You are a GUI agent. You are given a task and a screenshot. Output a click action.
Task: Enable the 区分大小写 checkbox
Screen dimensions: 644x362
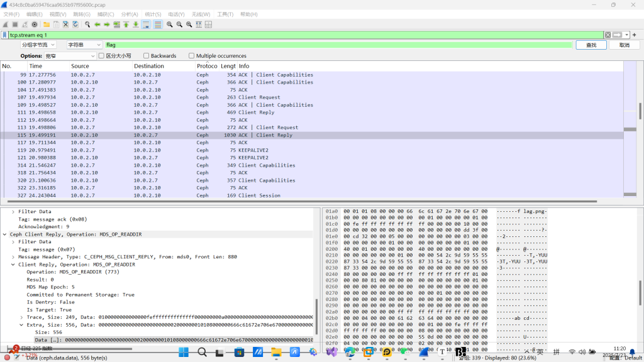(102, 56)
